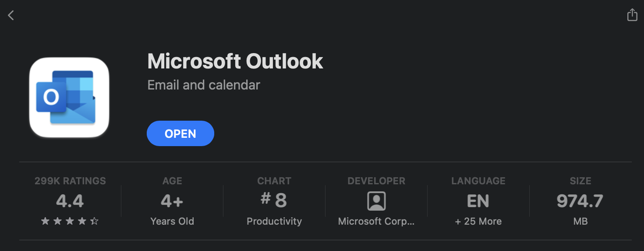Click the Microsoft Outlook title text
The image size is (644, 251).
coord(235,61)
